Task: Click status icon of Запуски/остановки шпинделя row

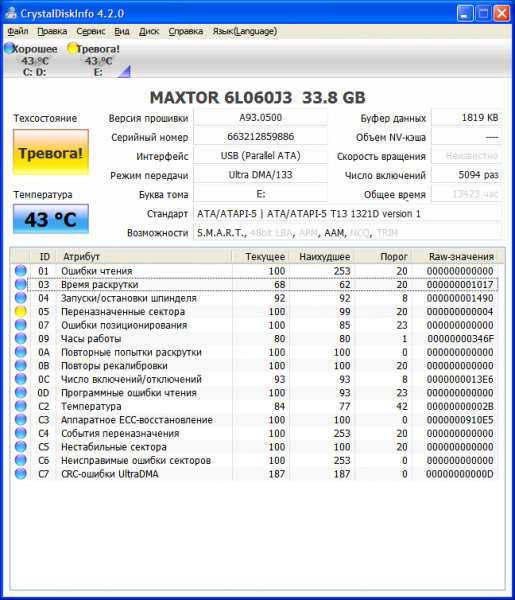Action: 21,298
